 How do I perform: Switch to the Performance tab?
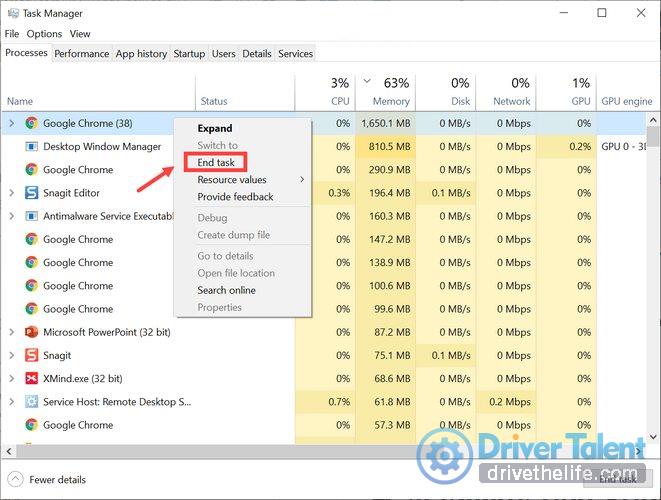coord(82,54)
